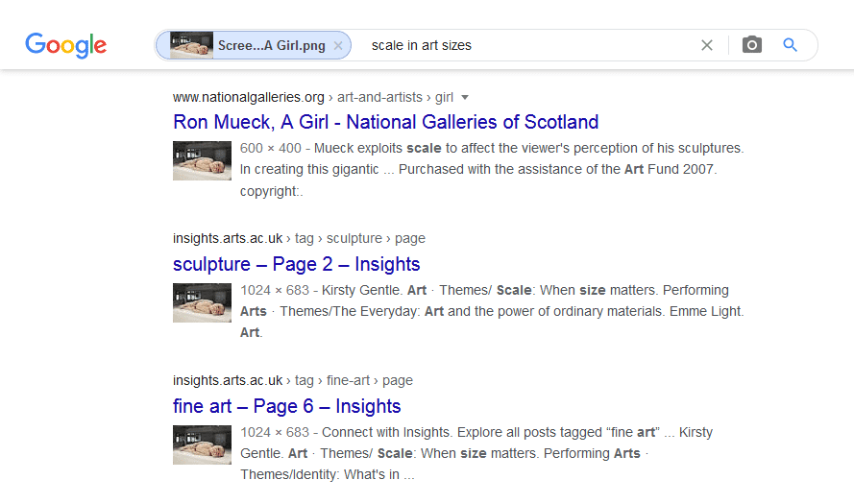Select the Scree...A Girl.png chip label
The width and height of the screenshot is (854, 504).
click(x=271, y=45)
